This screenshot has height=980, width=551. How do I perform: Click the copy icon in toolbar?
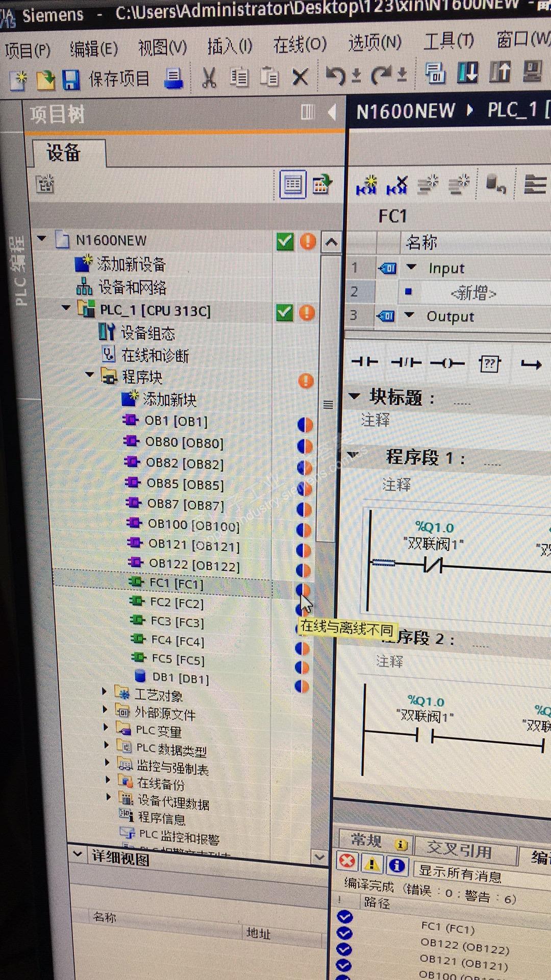click(239, 78)
